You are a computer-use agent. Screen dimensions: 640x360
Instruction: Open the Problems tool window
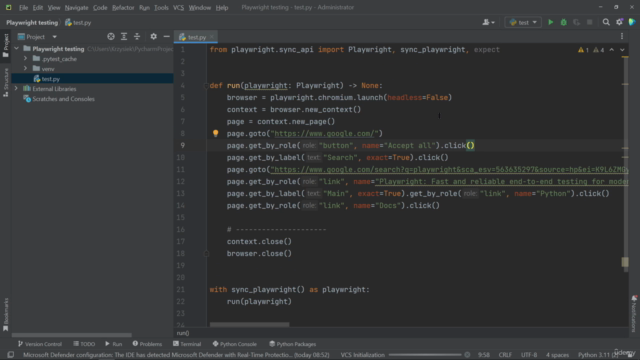point(147,344)
